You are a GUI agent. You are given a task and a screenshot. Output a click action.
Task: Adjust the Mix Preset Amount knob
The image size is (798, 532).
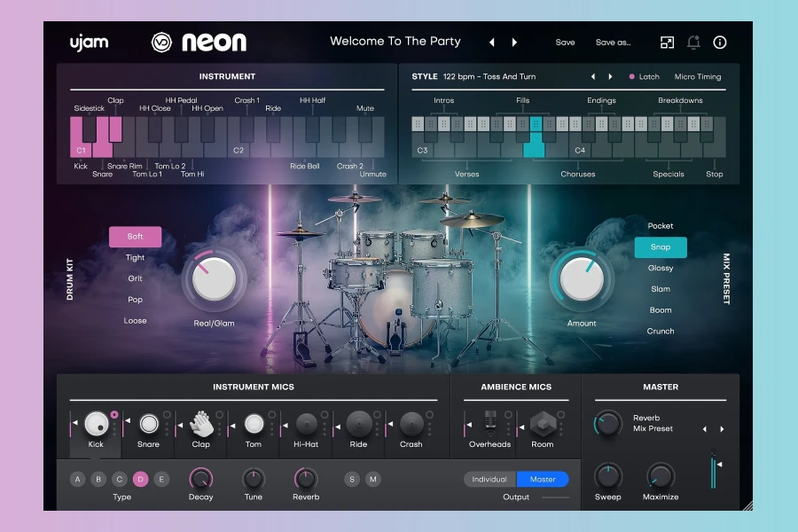[581, 279]
